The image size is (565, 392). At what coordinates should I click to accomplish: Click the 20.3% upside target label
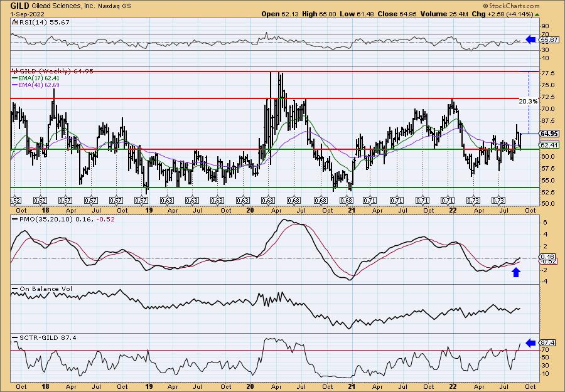[528, 102]
